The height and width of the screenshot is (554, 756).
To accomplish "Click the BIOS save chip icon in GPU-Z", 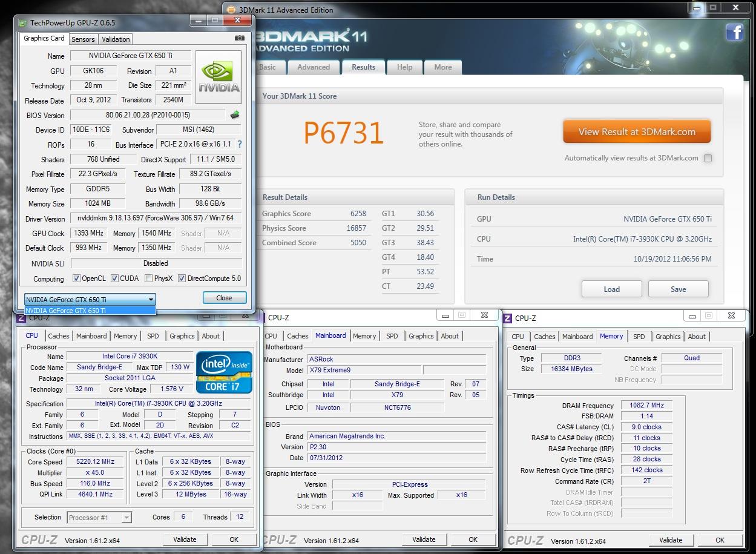I will [235, 114].
